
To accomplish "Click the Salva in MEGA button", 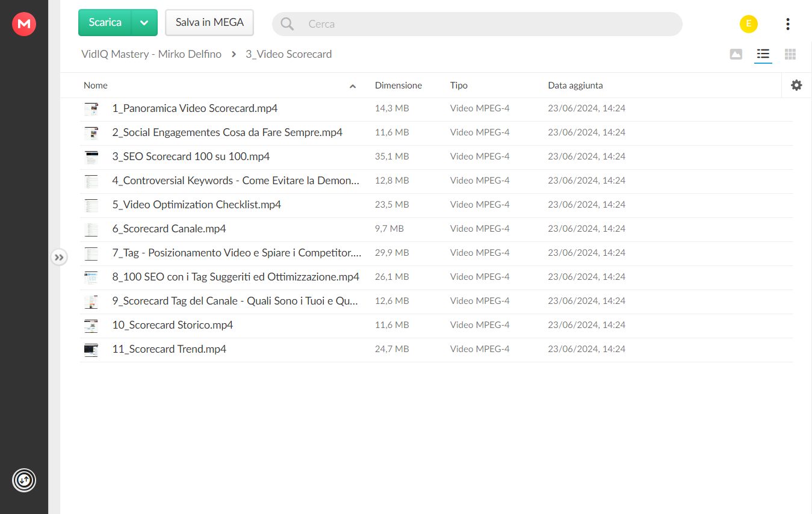I will (x=209, y=23).
